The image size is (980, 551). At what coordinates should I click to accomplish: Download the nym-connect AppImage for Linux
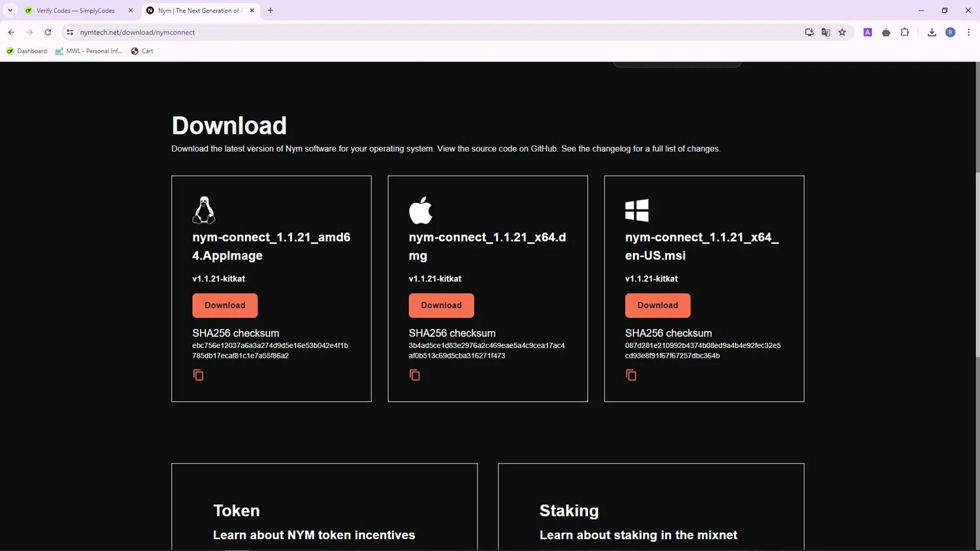225,306
